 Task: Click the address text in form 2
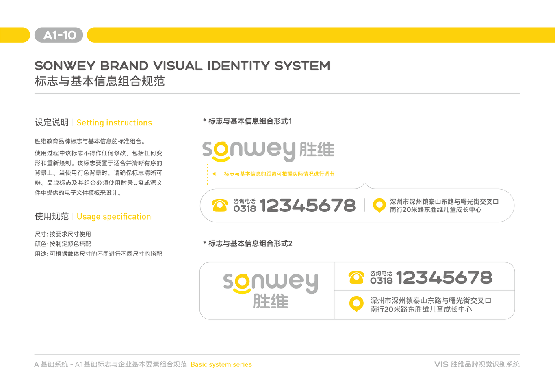pyautogui.click(x=431, y=305)
